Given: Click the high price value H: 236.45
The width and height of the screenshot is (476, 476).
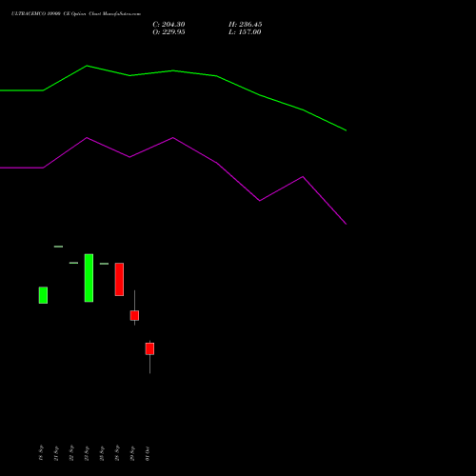Looking at the screenshot, I should (246, 25).
